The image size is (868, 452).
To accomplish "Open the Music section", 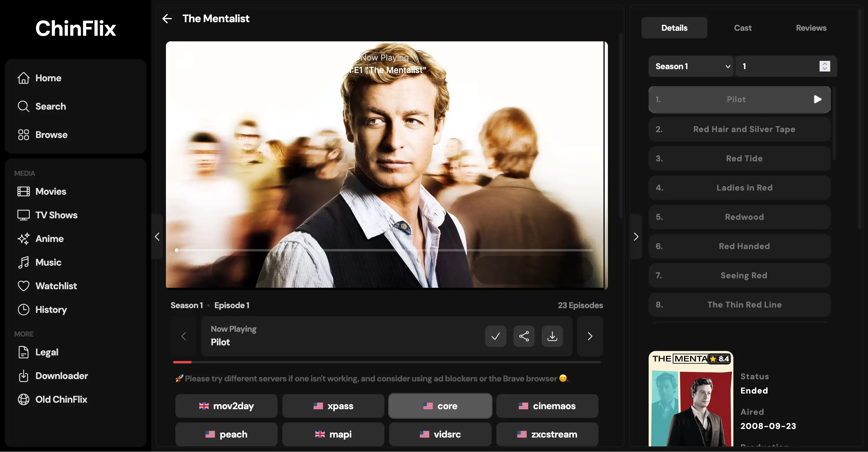I will point(76,262).
